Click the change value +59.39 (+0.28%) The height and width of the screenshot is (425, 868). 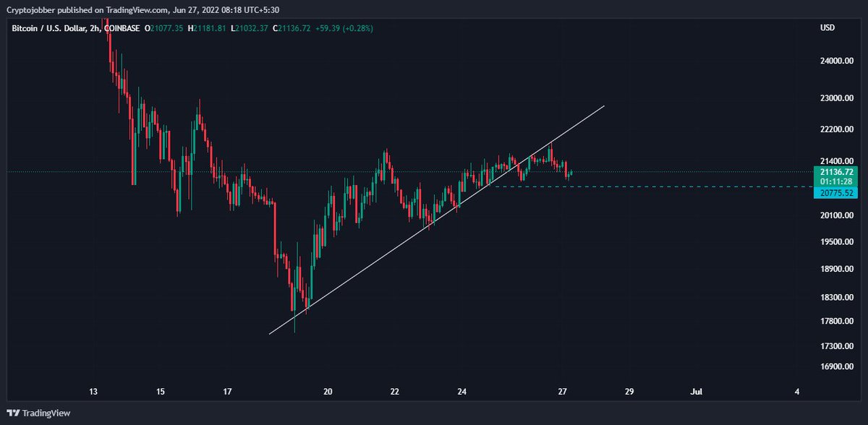345,28
